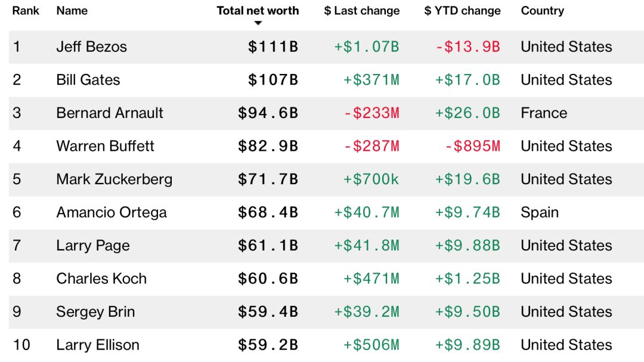Open Jeff Bezos profile link
Screen dimensions: 644x362
(x=91, y=47)
